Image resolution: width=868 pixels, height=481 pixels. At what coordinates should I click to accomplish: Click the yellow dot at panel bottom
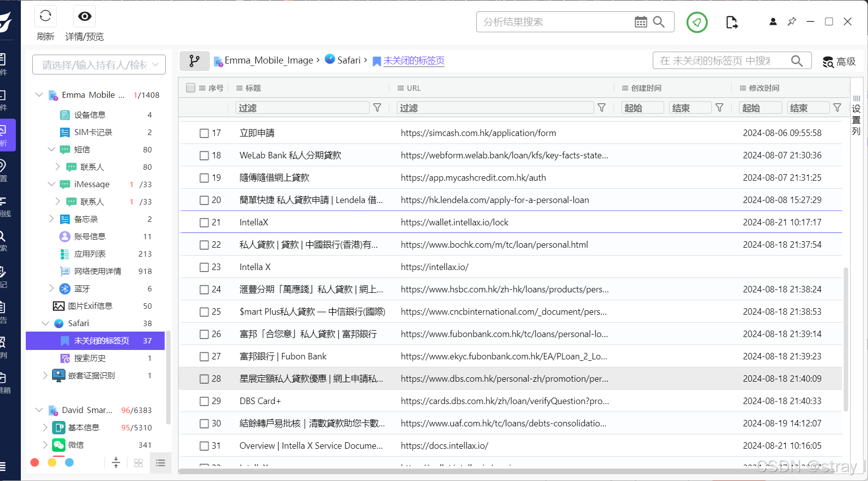point(52,463)
